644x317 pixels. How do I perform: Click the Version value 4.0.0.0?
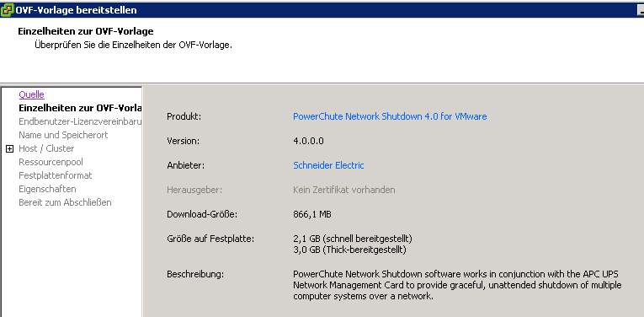308,141
